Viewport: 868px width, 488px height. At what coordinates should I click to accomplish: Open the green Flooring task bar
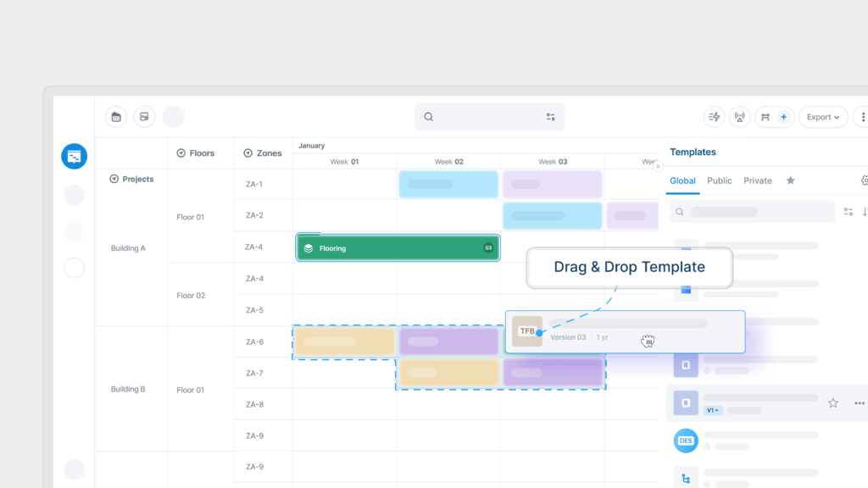(397, 248)
